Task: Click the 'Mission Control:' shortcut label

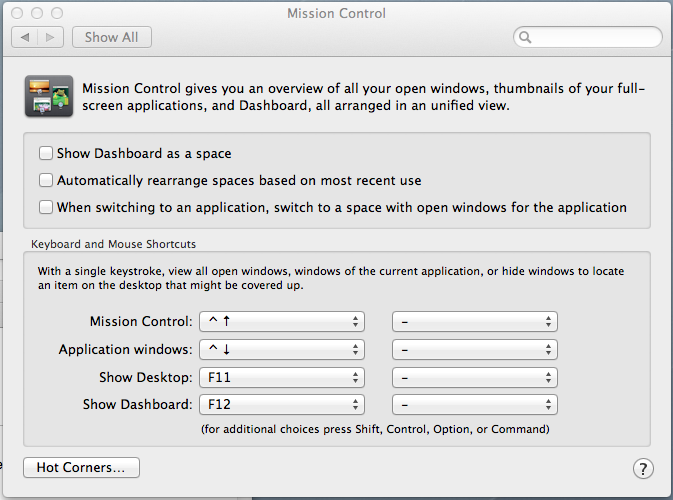Action: point(141,321)
